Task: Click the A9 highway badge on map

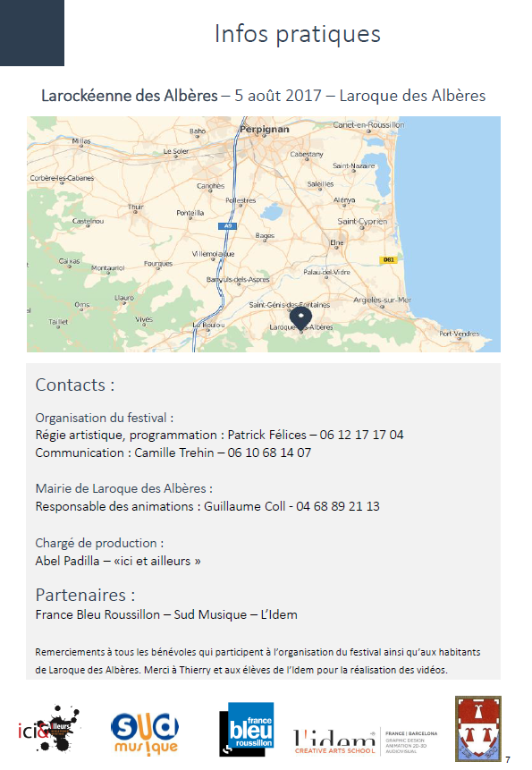Action: (x=228, y=226)
